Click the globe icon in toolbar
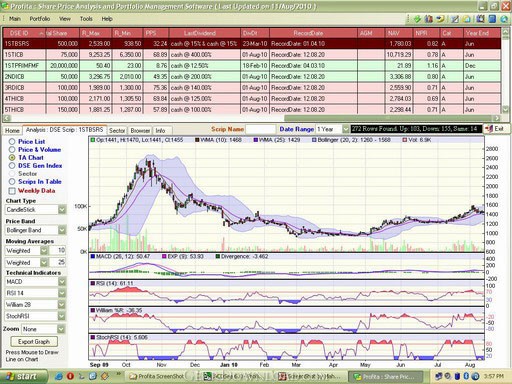 pyautogui.click(x=504, y=19)
